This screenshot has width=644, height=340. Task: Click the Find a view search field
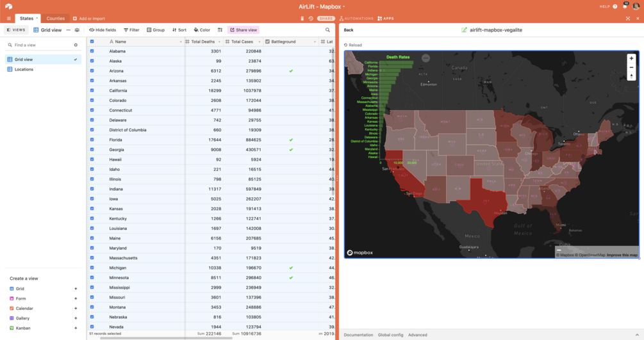point(40,45)
